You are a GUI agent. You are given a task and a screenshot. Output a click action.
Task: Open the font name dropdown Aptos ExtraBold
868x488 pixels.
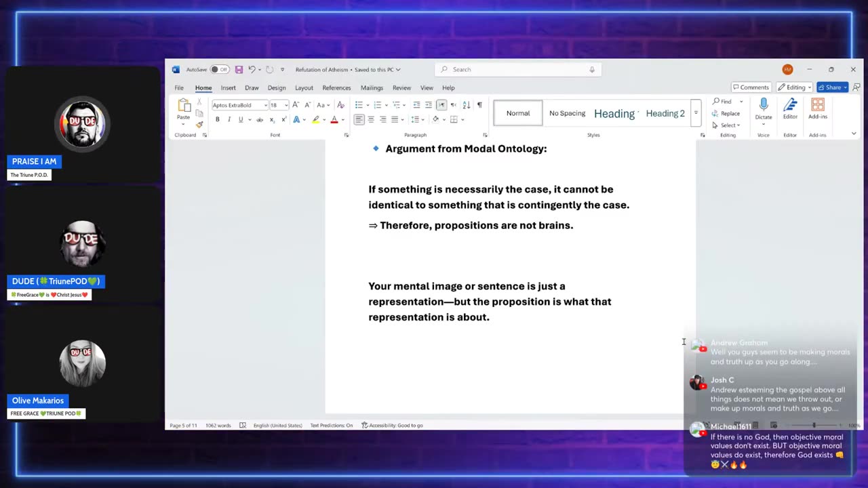pos(265,105)
